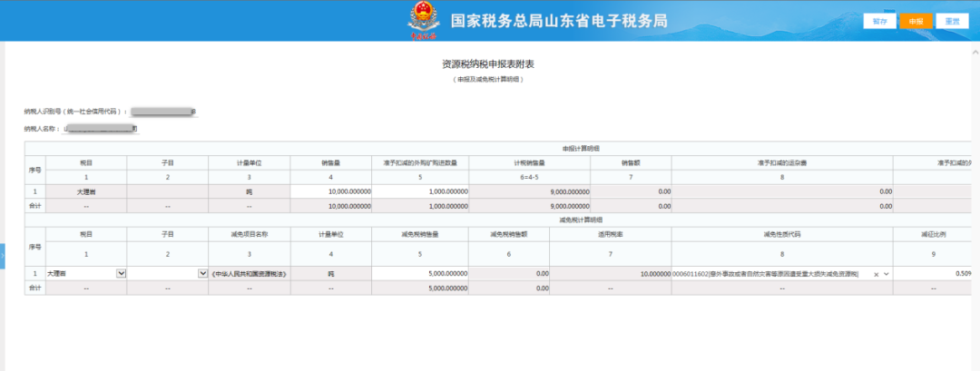This screenshot has width=980, height=371.
Task: Click the page title 资源税纳税申报表附表
Action: pos(487,64)
